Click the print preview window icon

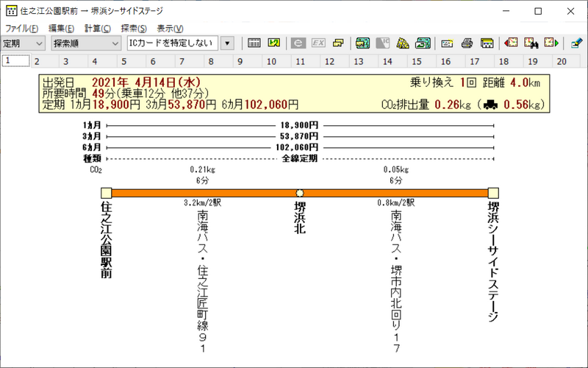[487, 43]
